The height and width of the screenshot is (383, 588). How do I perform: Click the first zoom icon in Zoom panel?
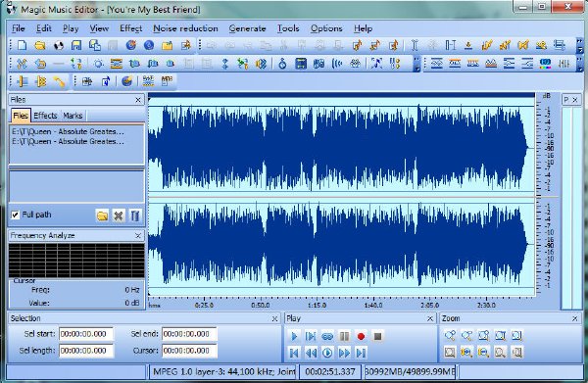click(x=450, y=335)
